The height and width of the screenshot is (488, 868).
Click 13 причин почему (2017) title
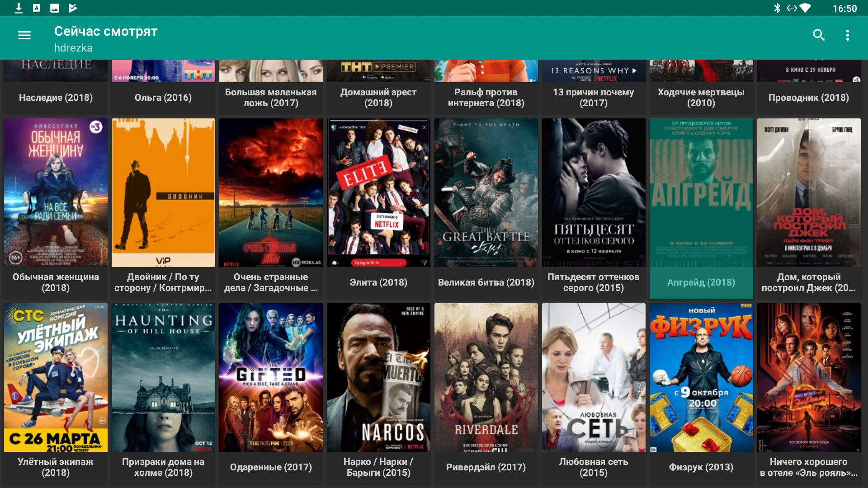pos(594,98)
